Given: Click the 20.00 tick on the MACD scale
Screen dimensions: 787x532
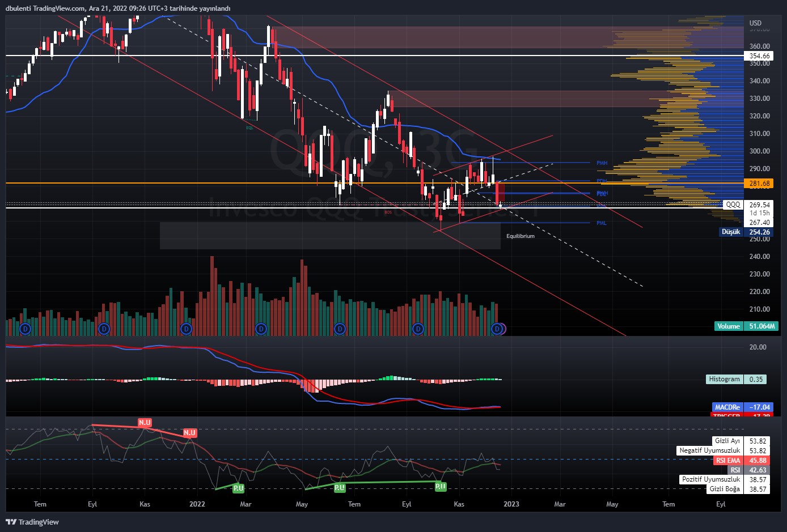Looking at the screenshot, I should click(x=758, y=347).
